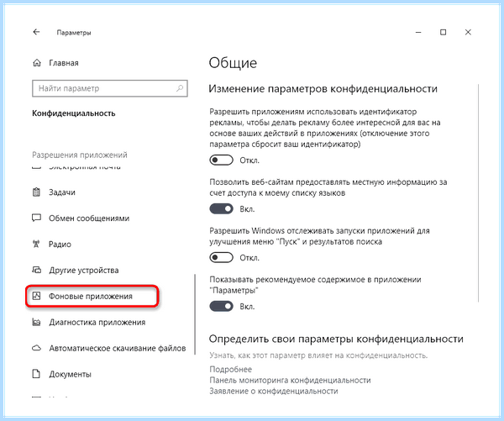504x421 pixels.
Task: Enable the app launch tracking toggle
Action: 221,258
